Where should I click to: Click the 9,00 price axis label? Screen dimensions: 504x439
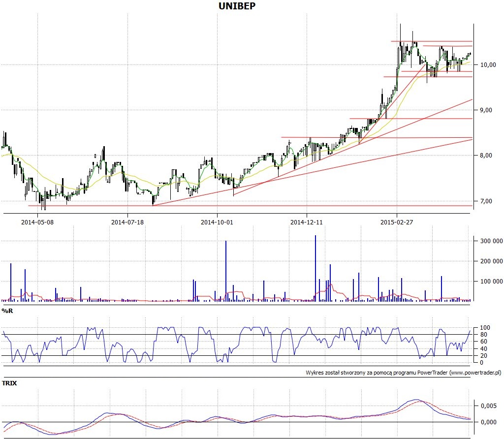486,110
